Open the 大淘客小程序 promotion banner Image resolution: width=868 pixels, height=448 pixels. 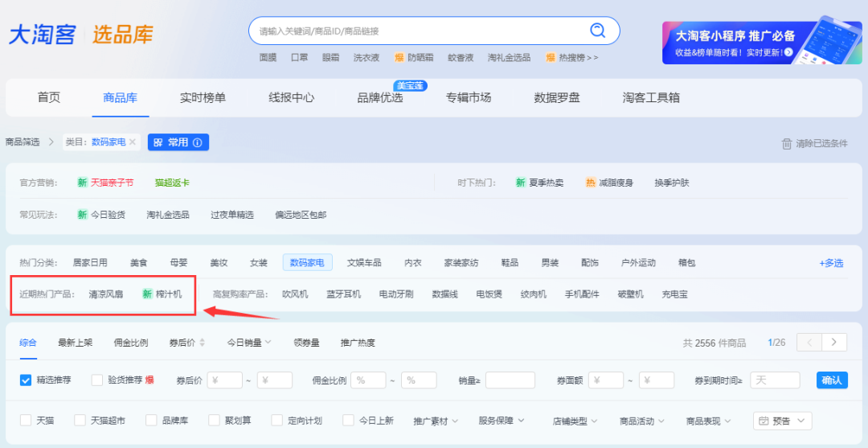[762, 43]
